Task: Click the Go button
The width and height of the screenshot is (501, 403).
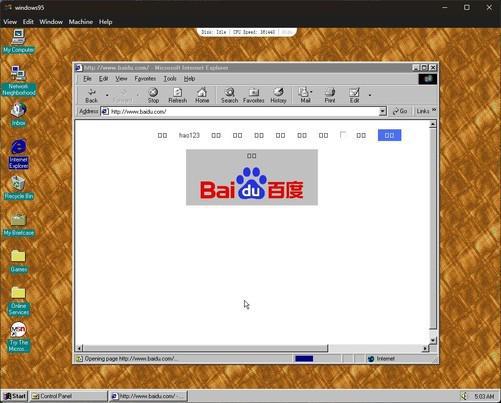Action: (x=400, y=111)
